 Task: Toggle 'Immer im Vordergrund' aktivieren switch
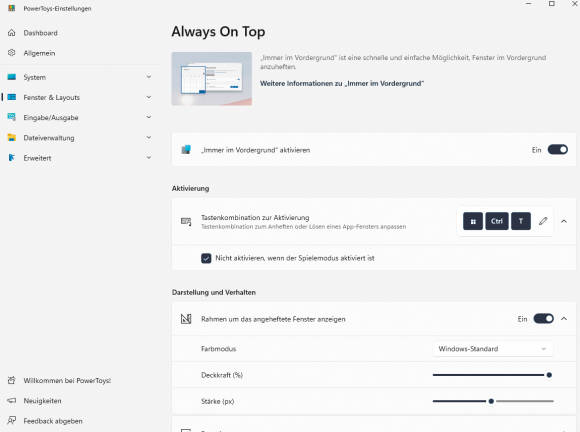557,150
